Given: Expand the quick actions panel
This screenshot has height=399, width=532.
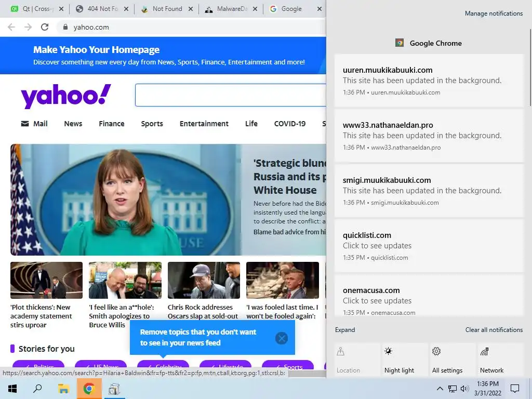Looking at the screenshot, I should coord(345,330).
